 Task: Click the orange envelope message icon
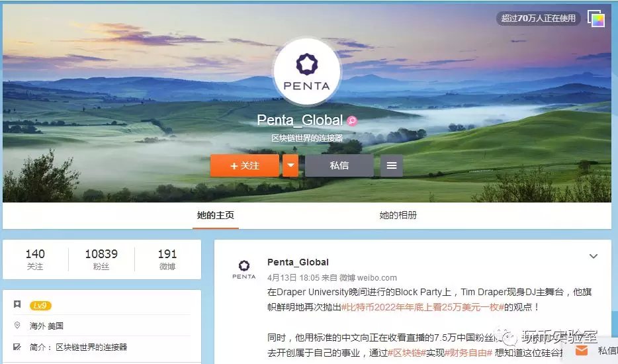582,351
